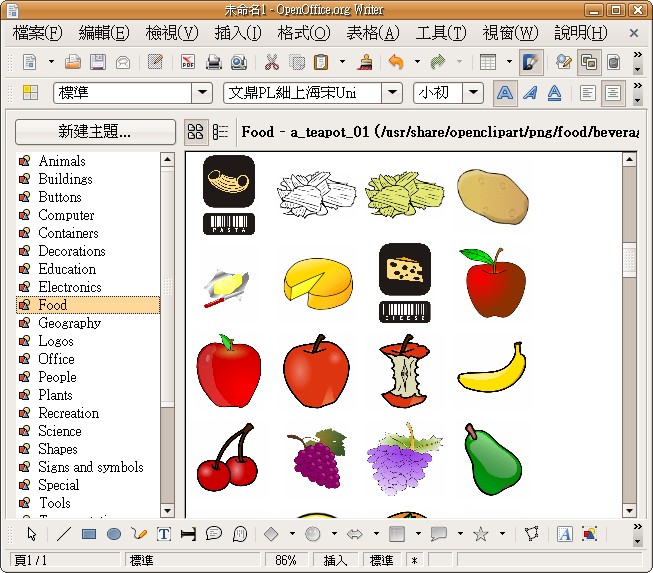Screen dimensions: 653x573
Task: Click the Document as E-mail icon
Action: pyautogui.click(x=123, y=62)
